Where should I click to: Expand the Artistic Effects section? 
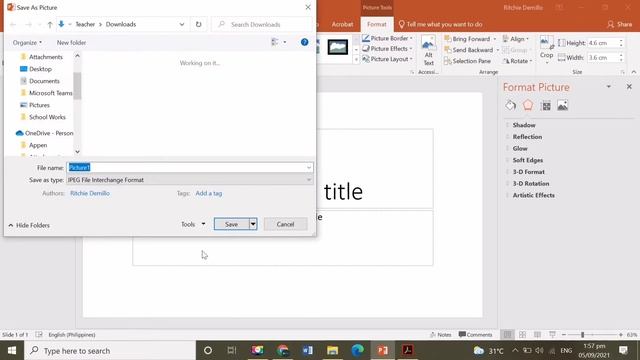(x=533, y=195)
